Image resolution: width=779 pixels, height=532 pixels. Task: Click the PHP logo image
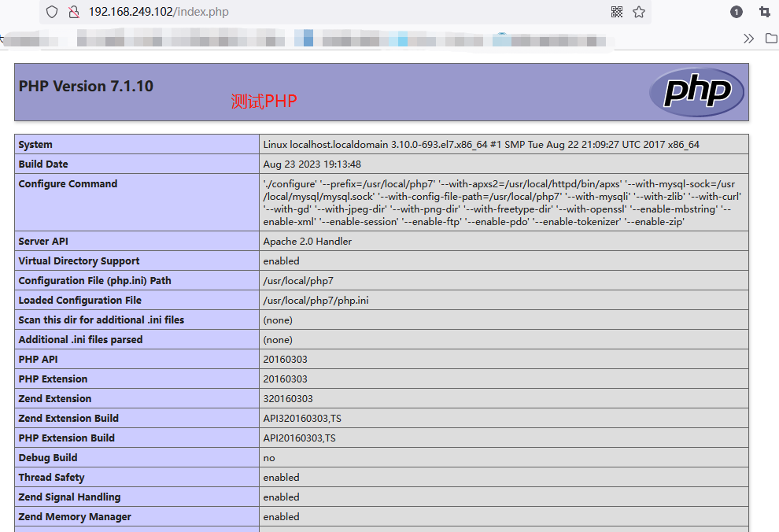click(x=696, y=92)
